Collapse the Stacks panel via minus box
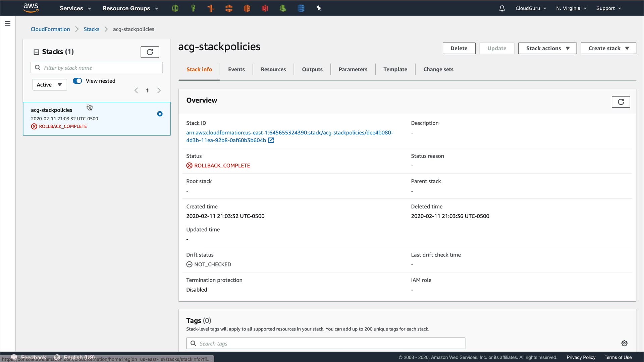 (36, 52)
